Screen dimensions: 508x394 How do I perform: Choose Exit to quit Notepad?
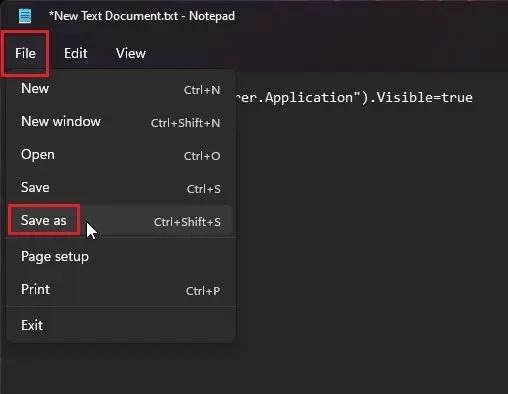(x=121, y=325)
